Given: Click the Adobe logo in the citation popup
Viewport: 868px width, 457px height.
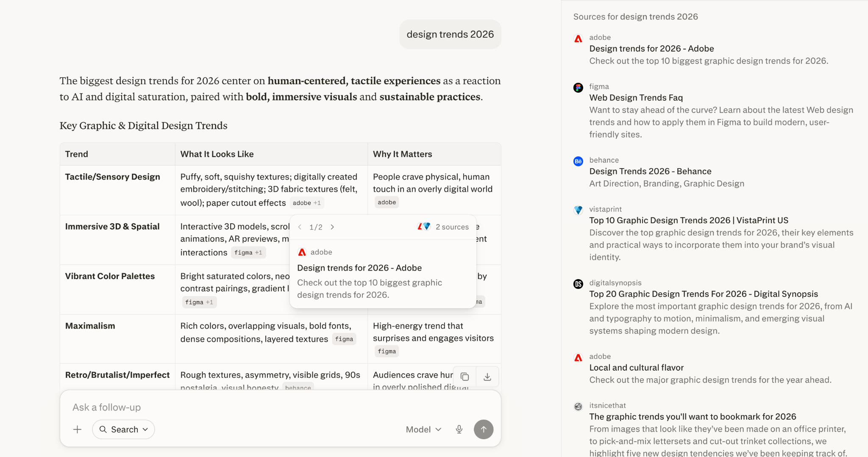Looking at the screenshot, I should [302, 252].
